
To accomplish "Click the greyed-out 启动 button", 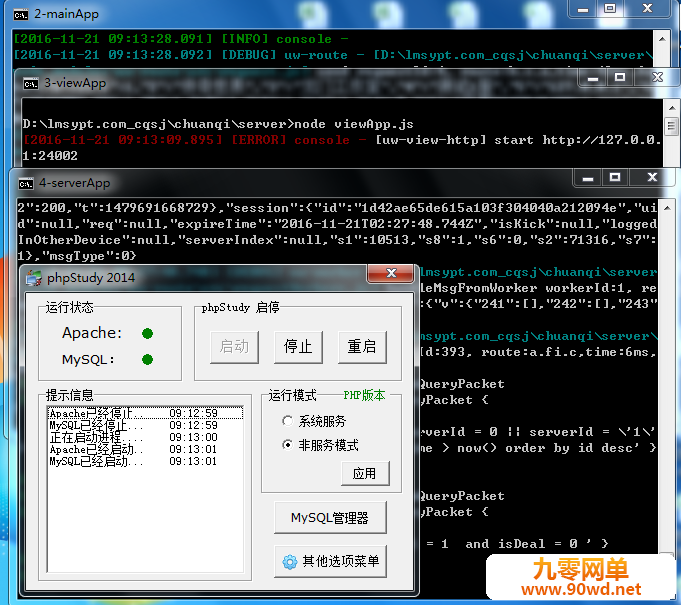I will (234, 347).
